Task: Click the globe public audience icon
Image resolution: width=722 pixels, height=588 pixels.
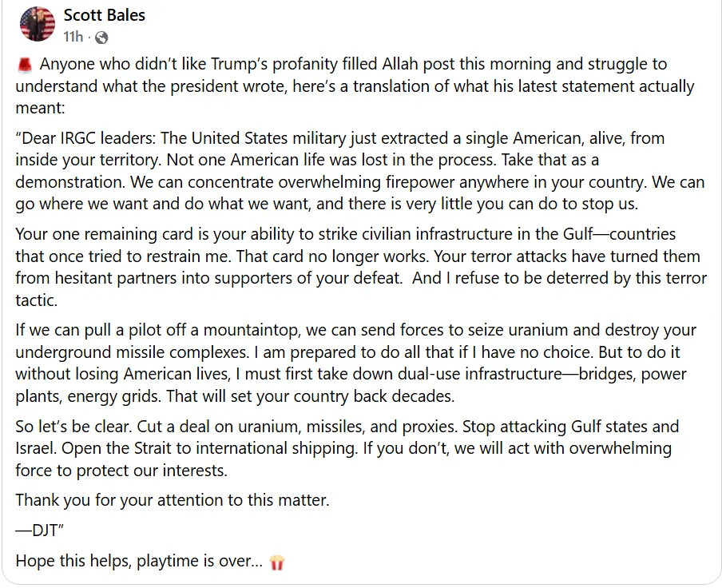Action: pos(101,38)
